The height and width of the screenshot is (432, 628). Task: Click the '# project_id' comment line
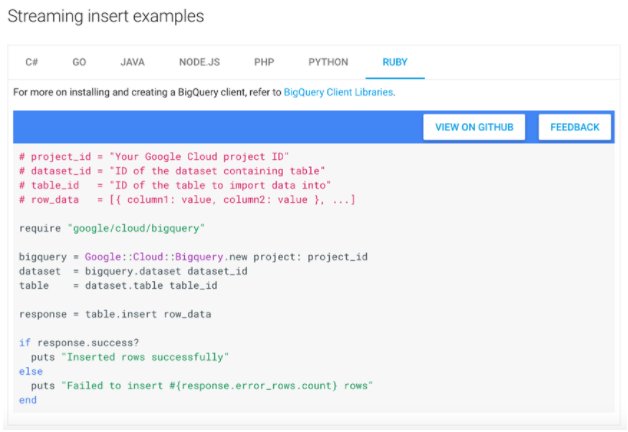tap(154, 157)
